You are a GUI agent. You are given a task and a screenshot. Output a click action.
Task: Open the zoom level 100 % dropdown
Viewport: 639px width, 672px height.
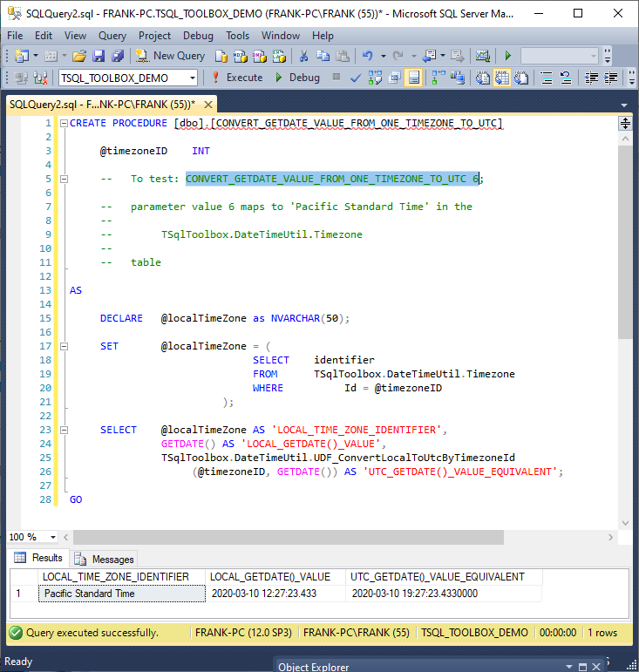tap(53, 537)
